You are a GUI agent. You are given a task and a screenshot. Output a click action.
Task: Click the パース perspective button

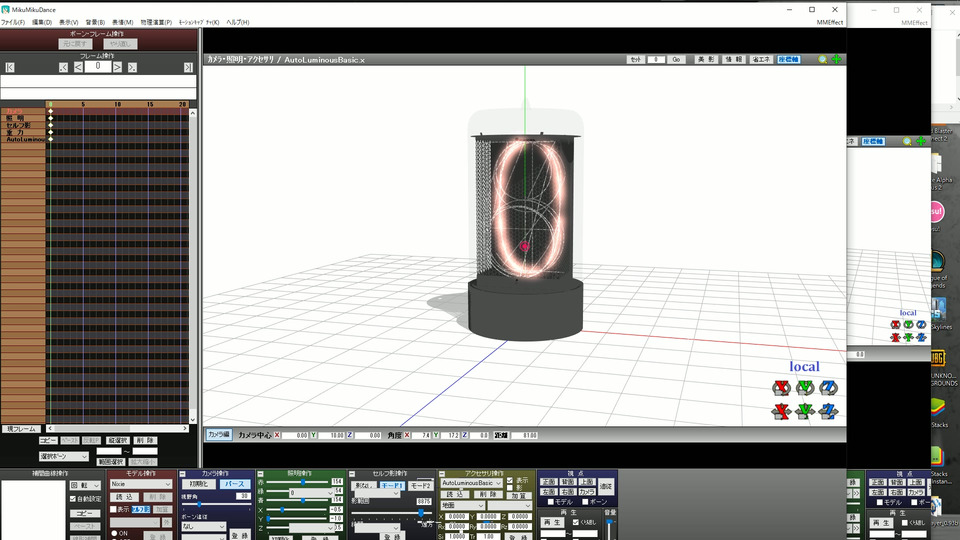(x=235, y=483)
